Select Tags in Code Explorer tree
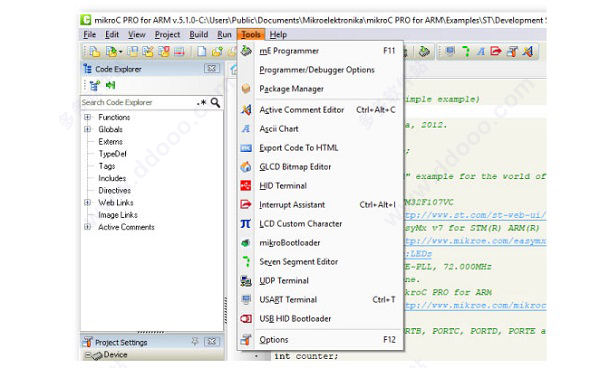 [107, 166]
